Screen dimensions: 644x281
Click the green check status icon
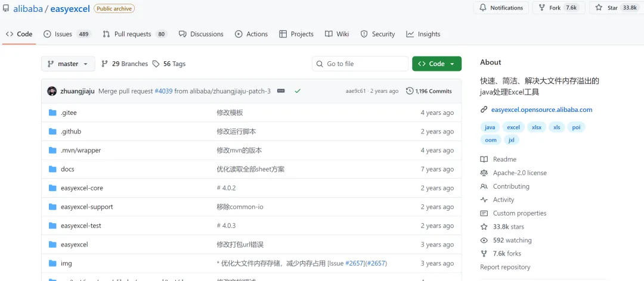pyautogui.click(x=298, y=91)
